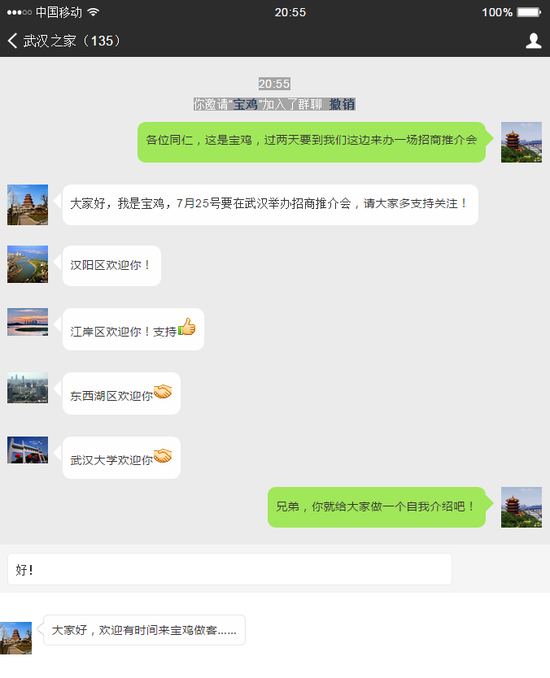Tap the 武汉之家（135）chat title
The height and width of the screenshot is (678, 550).
71,41
